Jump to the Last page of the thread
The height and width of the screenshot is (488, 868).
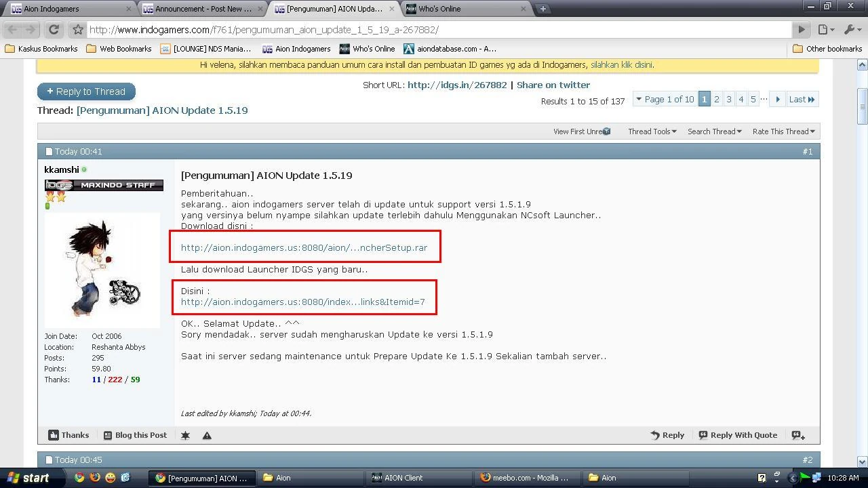tap(802, 99)
